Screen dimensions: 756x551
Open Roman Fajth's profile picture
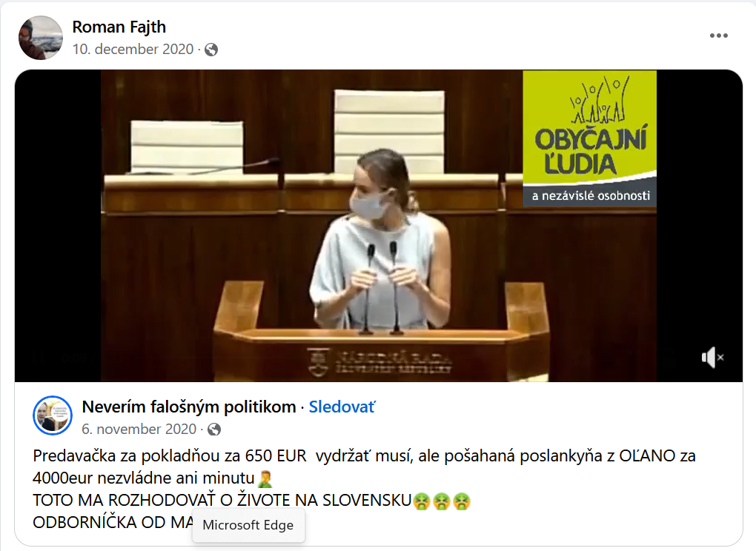click(x=41, y=38)
